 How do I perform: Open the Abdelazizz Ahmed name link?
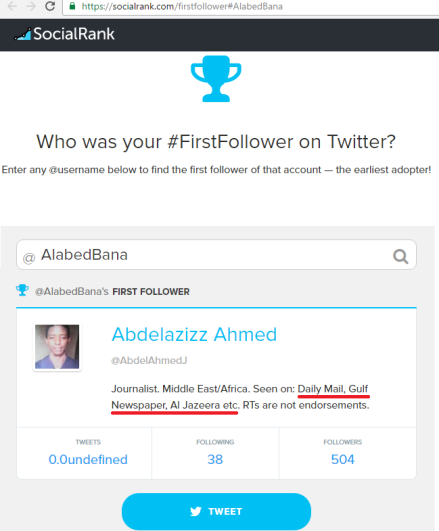click(x=194, y=335)
